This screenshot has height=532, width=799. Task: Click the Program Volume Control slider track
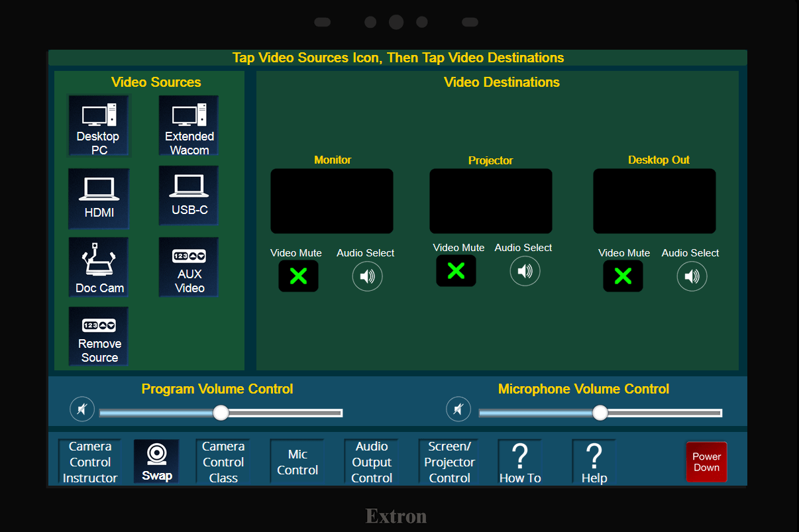(221, 413)
